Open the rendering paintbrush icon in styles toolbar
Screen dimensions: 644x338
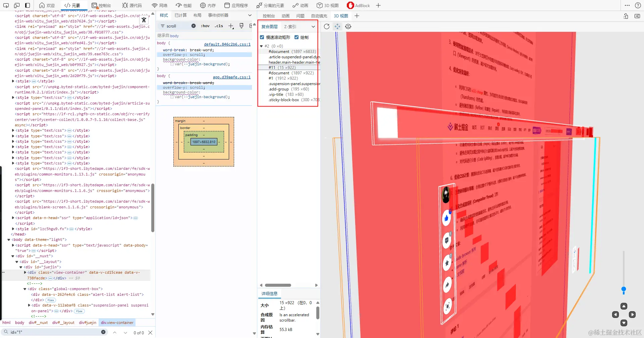pos(241,26)
